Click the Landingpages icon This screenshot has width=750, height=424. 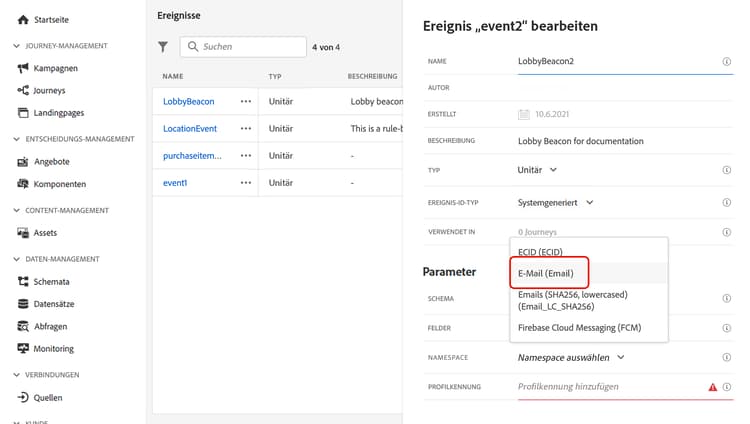pyautogui.click(x=23, y=112)
